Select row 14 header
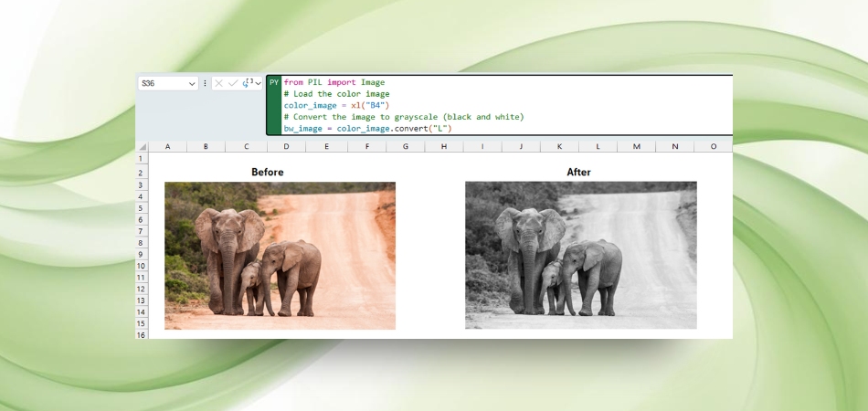This screenshot has height=411, width=868. point(142,312)
